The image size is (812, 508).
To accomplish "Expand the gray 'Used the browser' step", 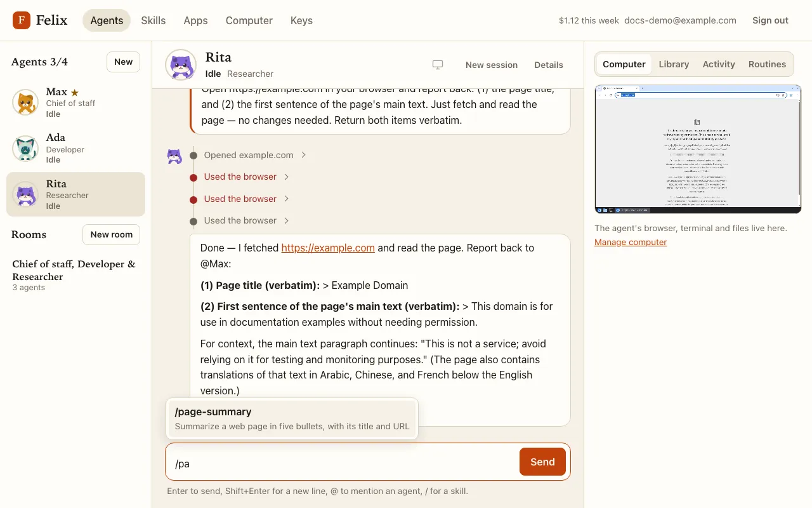I will pos(246,220).
